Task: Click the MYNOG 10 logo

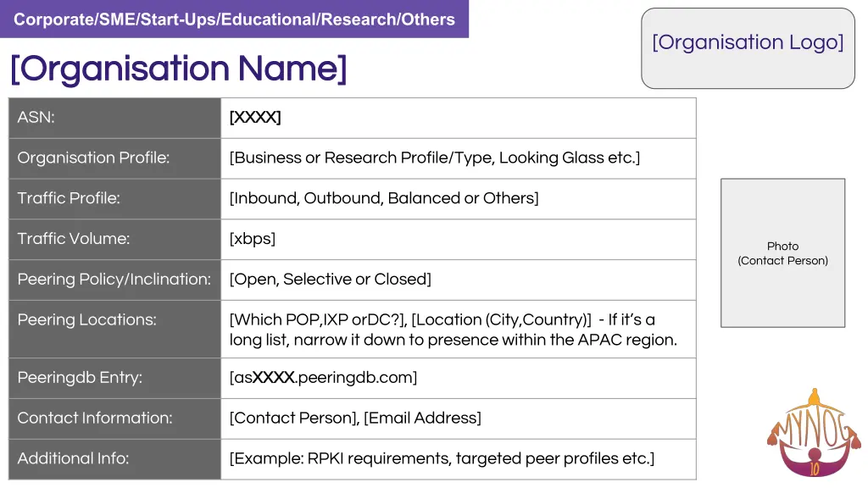Action: 813,433
